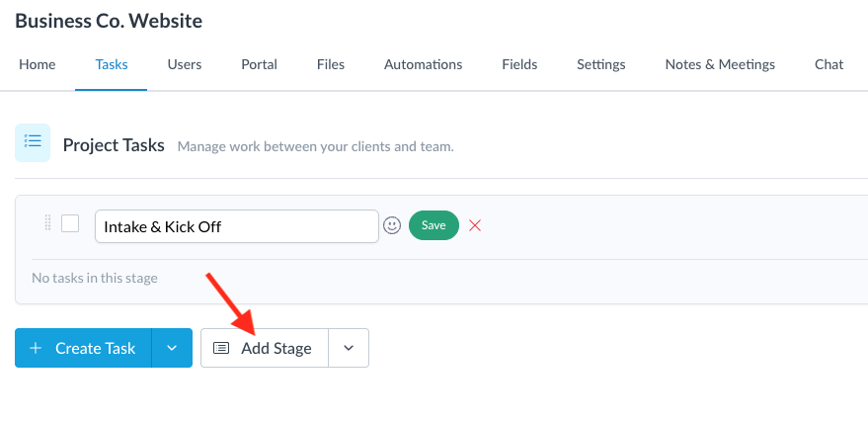The width and height of the screenshot is (868, 423).
Task: Click the Project Tasks list icon
Action: pyautogui.click(x=33, y=142)
